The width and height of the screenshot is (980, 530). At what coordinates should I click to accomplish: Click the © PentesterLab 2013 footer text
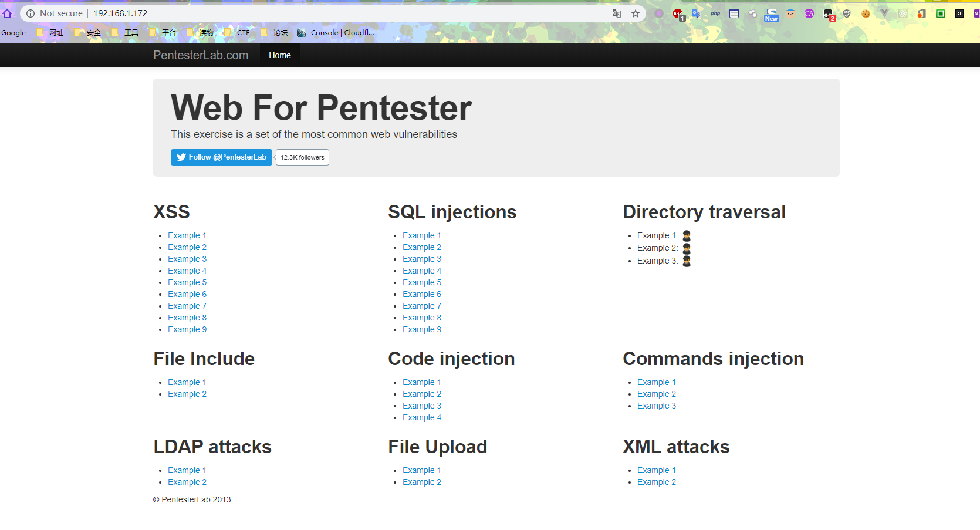[x=192, y=499]
